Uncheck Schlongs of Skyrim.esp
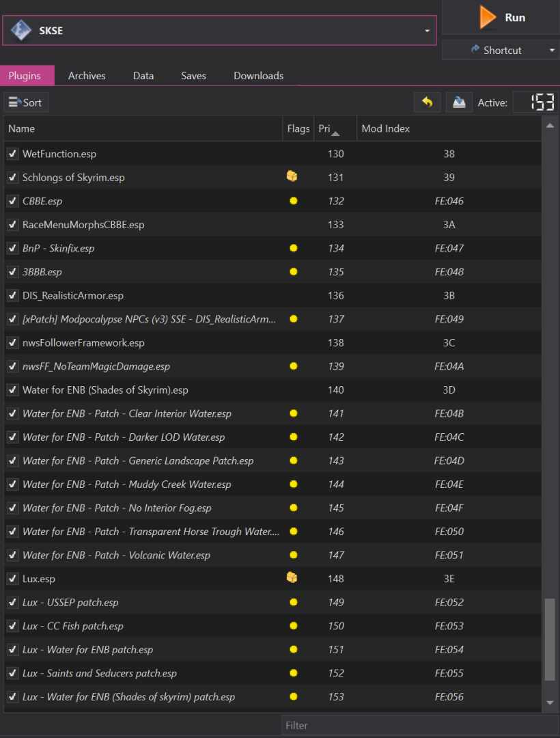Viewport: 560px width, 738px height. point(13,178)
